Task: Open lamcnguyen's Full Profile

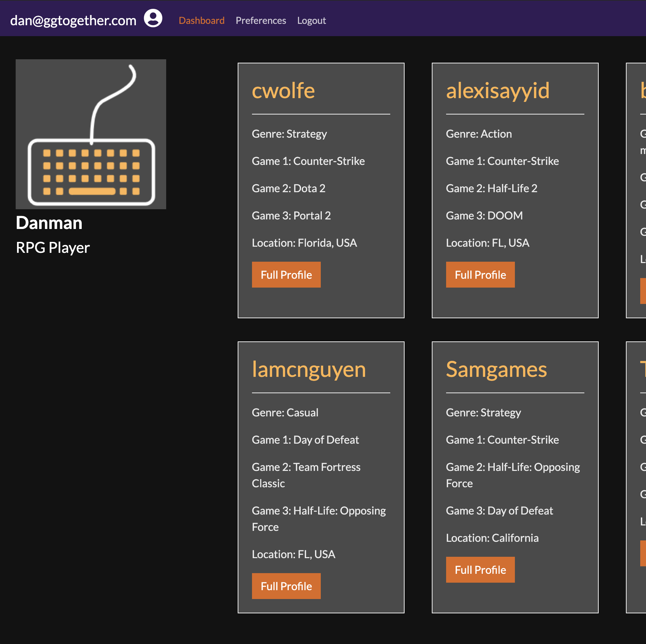Action: coord(286,586)
